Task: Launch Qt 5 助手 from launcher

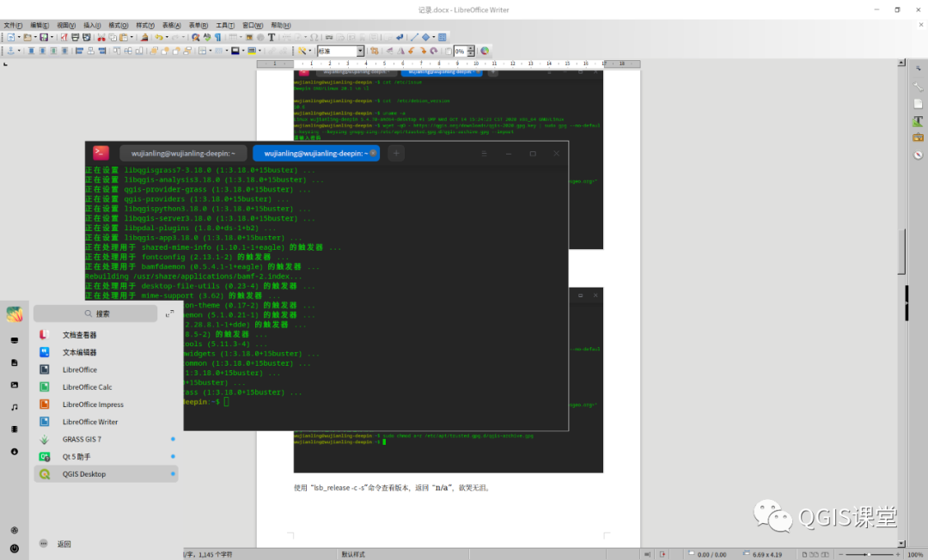Action: pos(106,457)
